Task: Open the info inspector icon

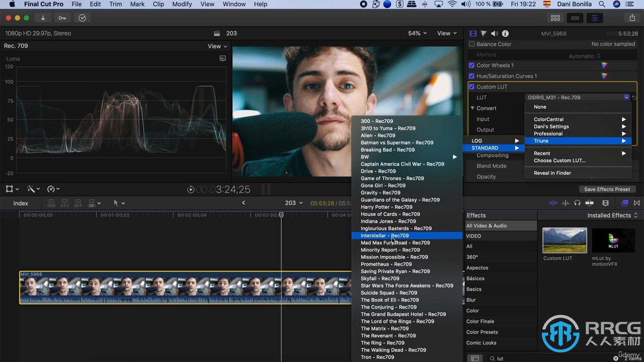Action: point(505,33)
